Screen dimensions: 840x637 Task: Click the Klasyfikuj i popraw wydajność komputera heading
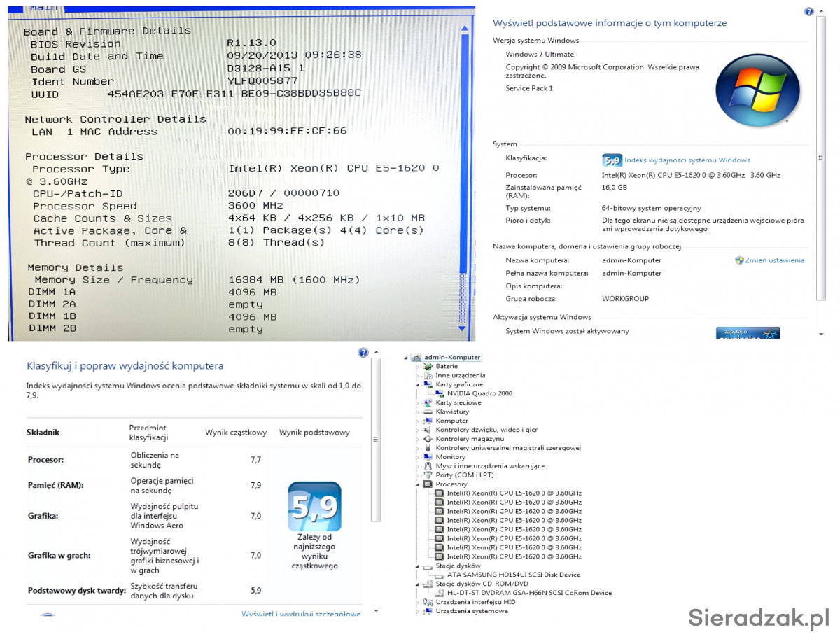[125, 366]
